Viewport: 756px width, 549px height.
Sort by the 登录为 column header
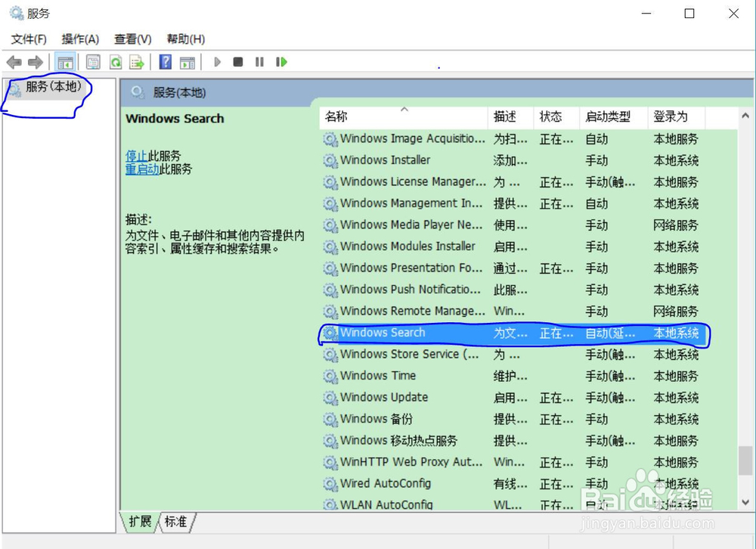coord(676,116)
